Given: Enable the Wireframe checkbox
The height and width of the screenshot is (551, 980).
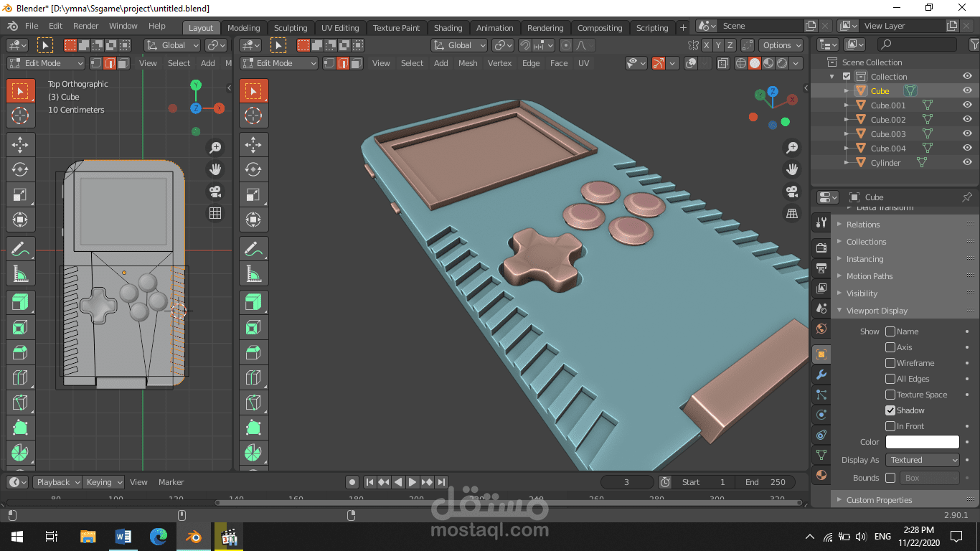Looking at the screenshot, I should click(890, 363).
